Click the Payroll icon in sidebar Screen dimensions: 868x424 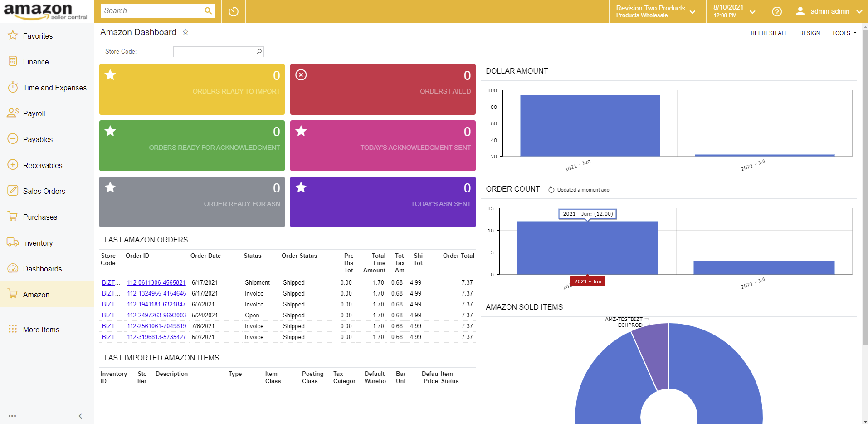[13, 113]
